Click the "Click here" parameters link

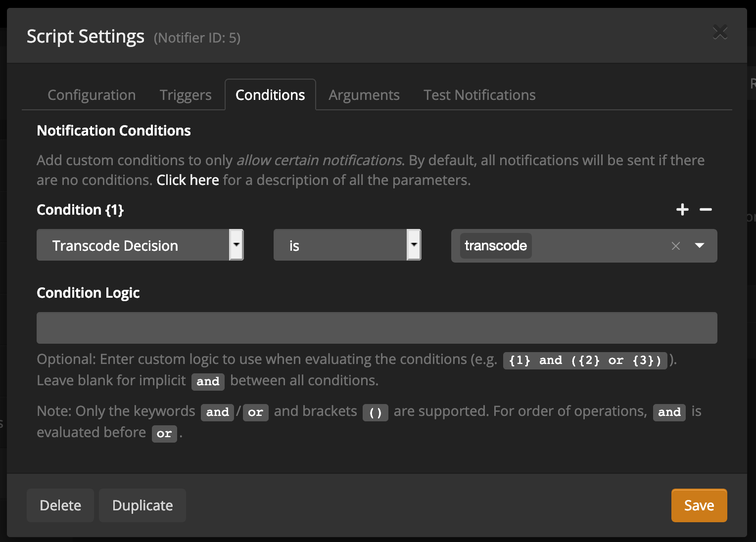pyautogui.click(x=188, y=180)
